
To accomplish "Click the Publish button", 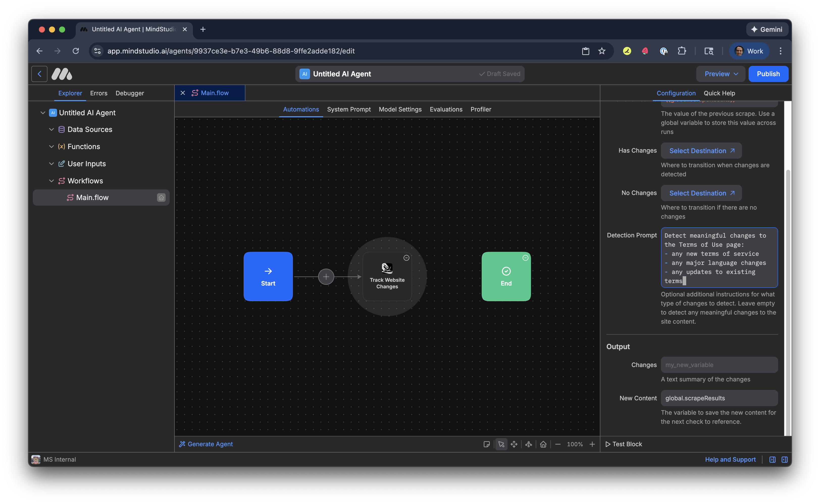I will pyautogui.click(x=768, y=74).
